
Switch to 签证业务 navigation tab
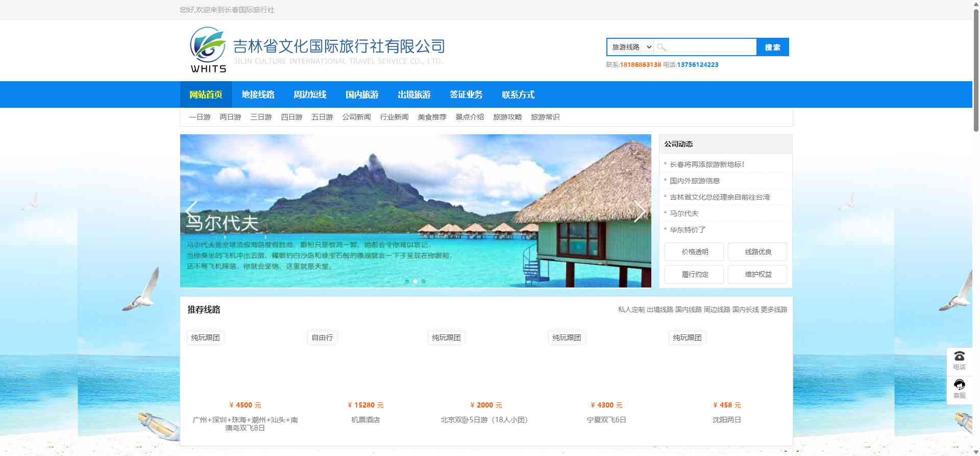coord(466,95)
